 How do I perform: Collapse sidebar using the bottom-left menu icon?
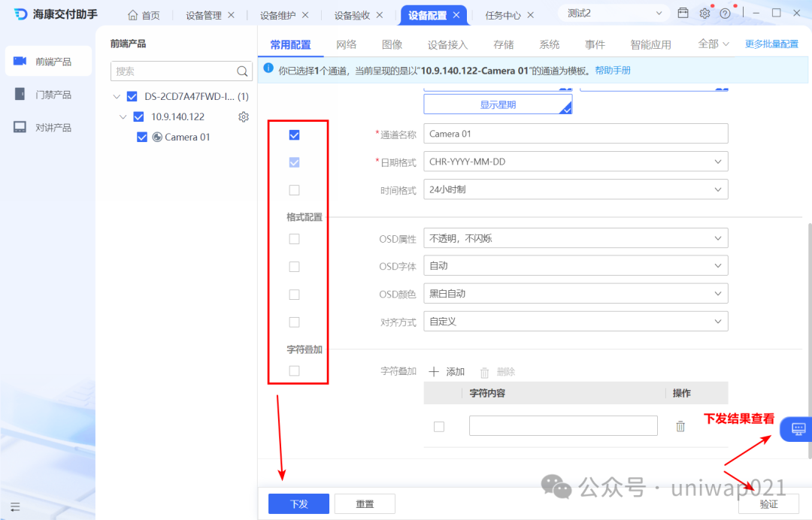15,507
